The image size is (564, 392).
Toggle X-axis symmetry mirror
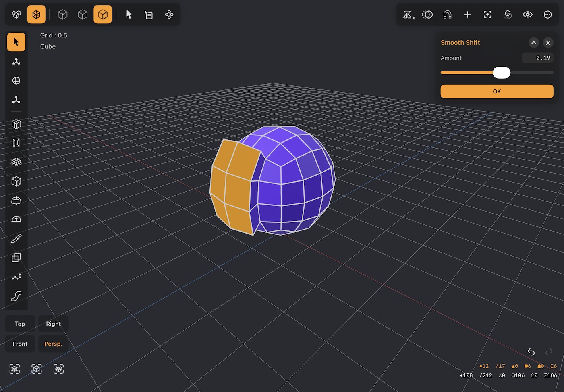[x=408, y=15]
